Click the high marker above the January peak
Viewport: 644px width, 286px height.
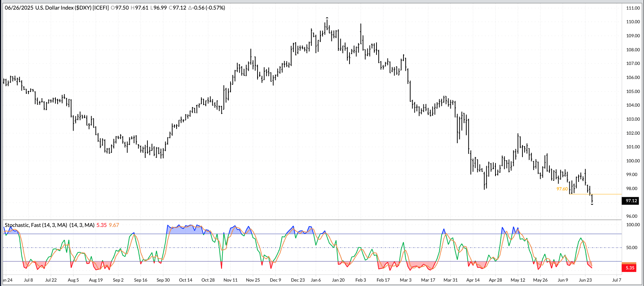coord(327,18)
